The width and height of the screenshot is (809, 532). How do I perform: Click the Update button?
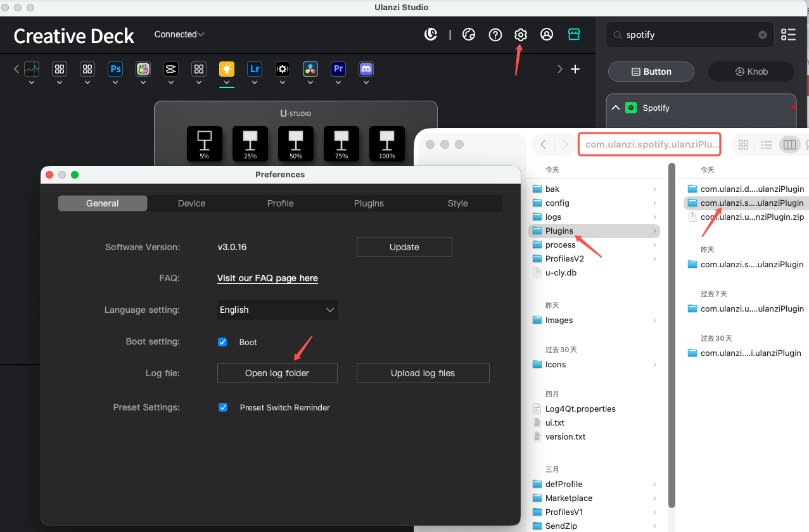[404, 247]
